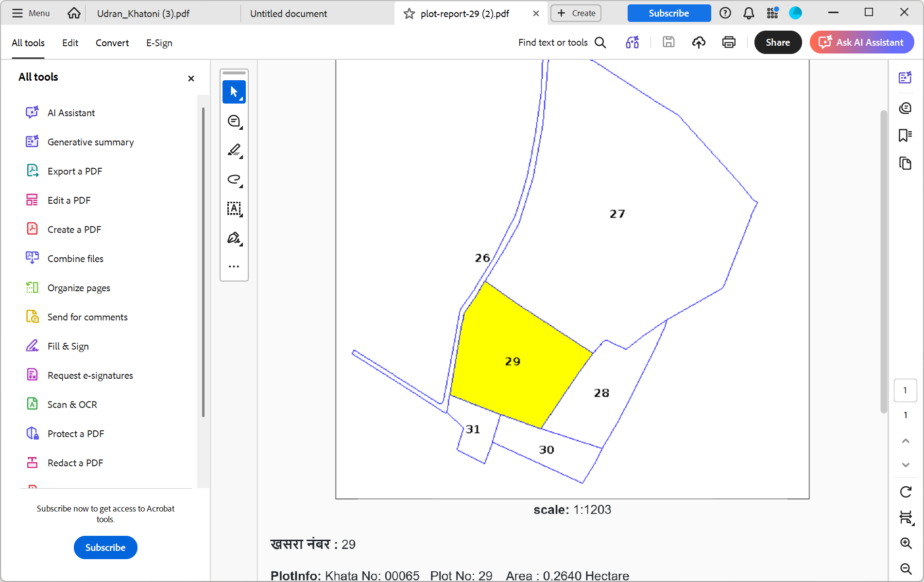Rotate the page clockwise
The height and width of the screenshot is (582, 924).
(906, 492)
